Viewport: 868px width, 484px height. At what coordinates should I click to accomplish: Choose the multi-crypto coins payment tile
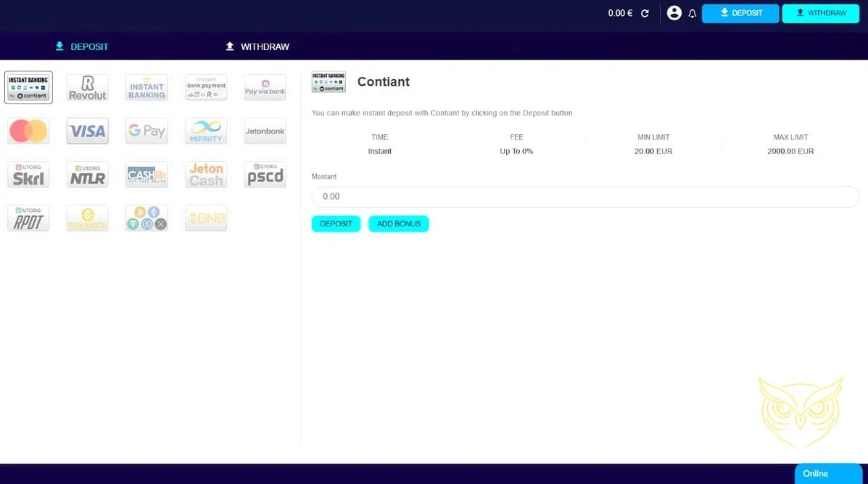(146, 218)
